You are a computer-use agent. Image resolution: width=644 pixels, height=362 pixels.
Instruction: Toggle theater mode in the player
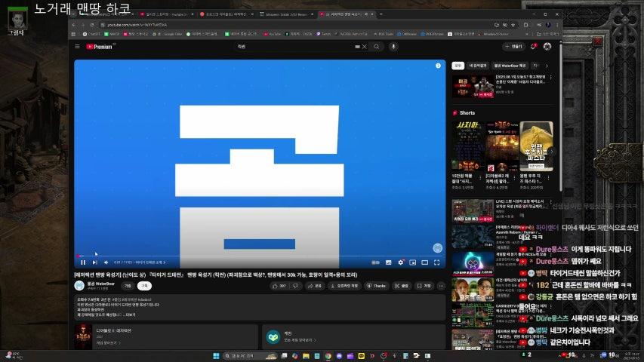[x=425, y=262]
